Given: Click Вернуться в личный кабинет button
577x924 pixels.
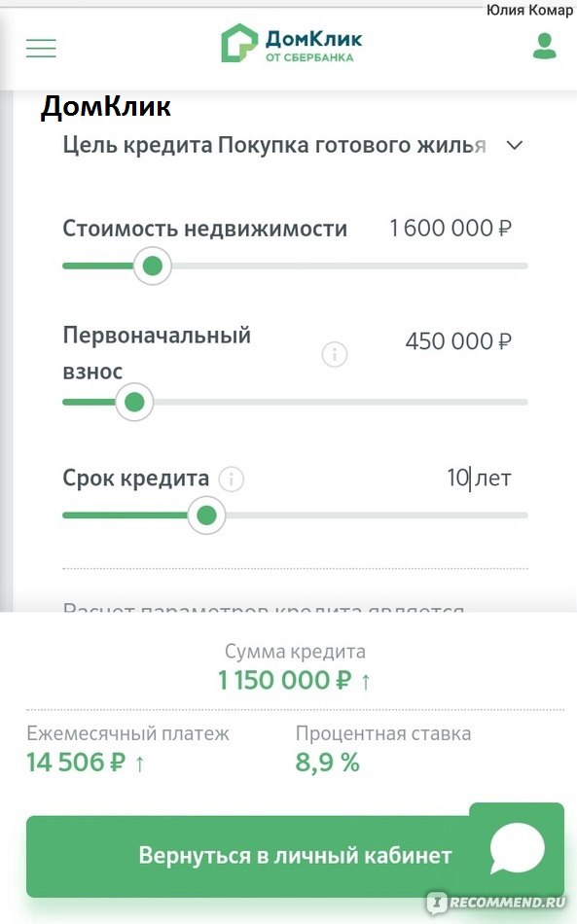Looking at the screenshot, I should click(x=295, y=855).
